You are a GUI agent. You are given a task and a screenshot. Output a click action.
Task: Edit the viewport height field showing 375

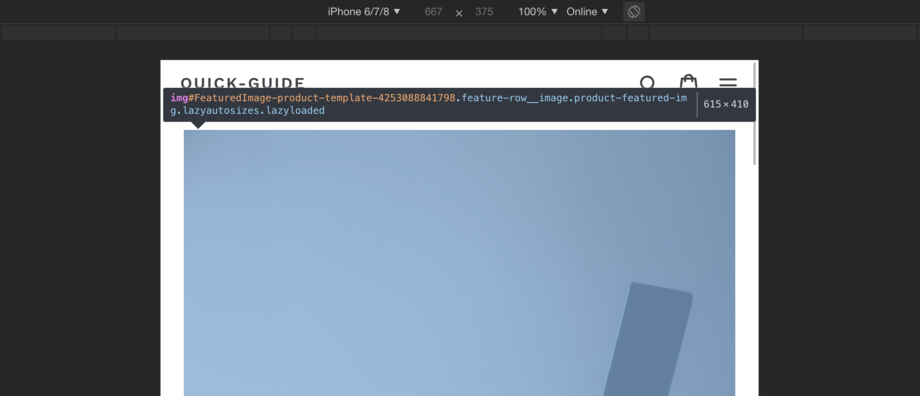[x=484, y=12]
